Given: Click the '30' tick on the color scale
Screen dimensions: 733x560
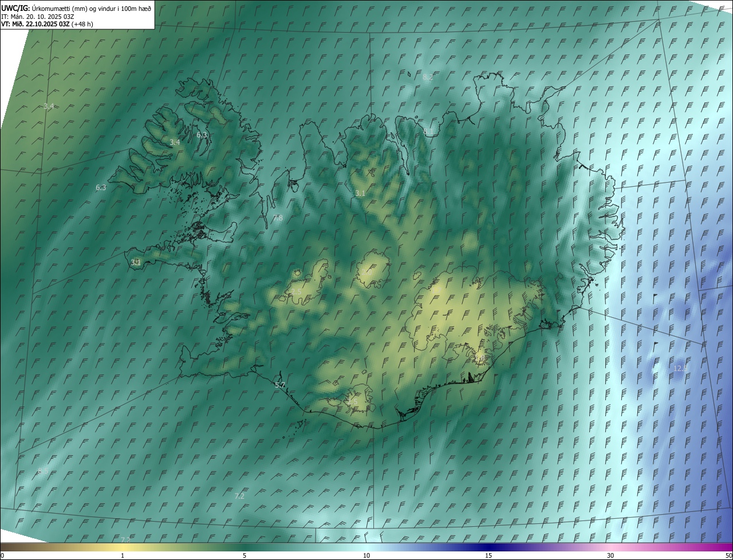Looking at the screenshot, I should point(610,555).
